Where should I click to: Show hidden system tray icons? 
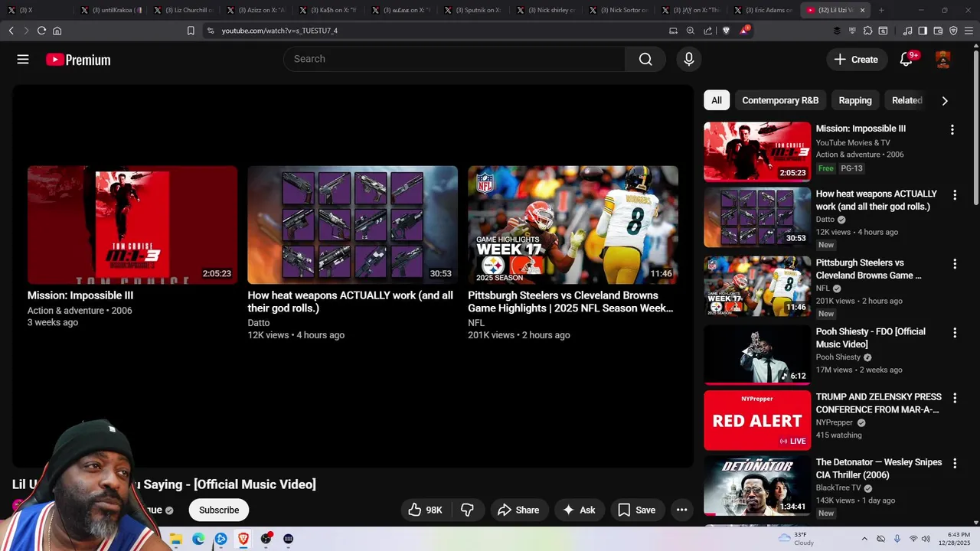click(x=864, y=539)
